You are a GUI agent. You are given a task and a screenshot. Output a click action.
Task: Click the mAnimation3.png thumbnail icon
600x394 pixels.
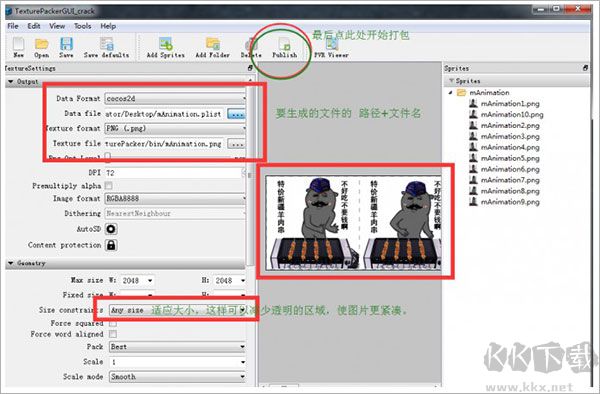(473, 136)
